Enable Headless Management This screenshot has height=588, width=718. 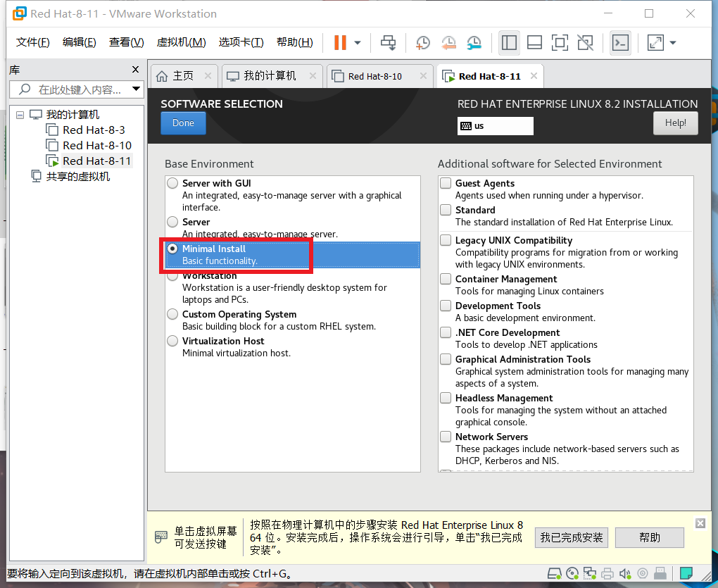pos(446,397)
